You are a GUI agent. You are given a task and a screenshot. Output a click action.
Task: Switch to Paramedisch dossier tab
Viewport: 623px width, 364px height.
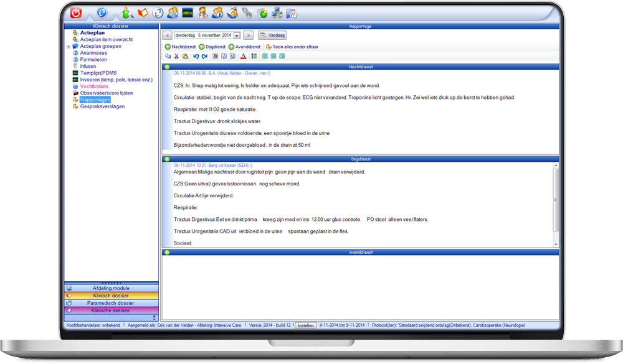112,303
